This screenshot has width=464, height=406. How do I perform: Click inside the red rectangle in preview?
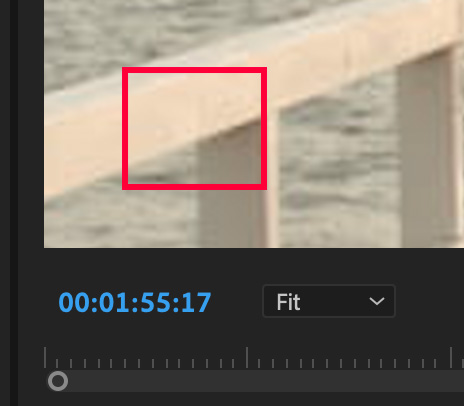194,128
